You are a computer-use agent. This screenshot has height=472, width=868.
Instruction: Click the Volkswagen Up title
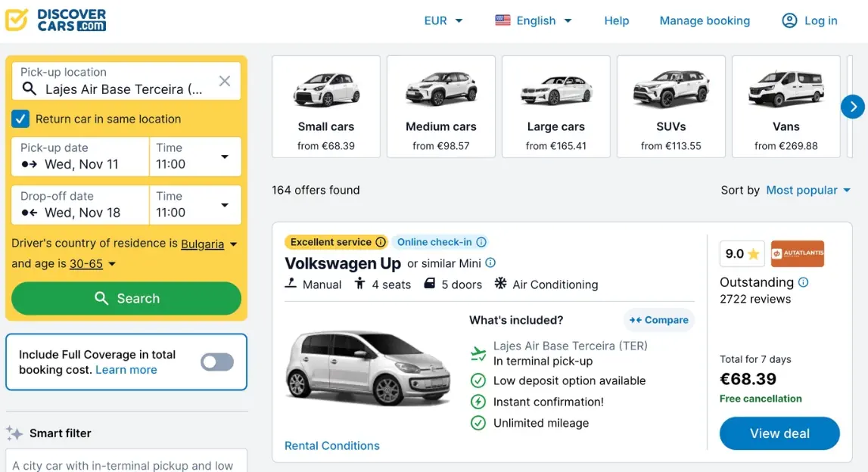pos(343,263)
